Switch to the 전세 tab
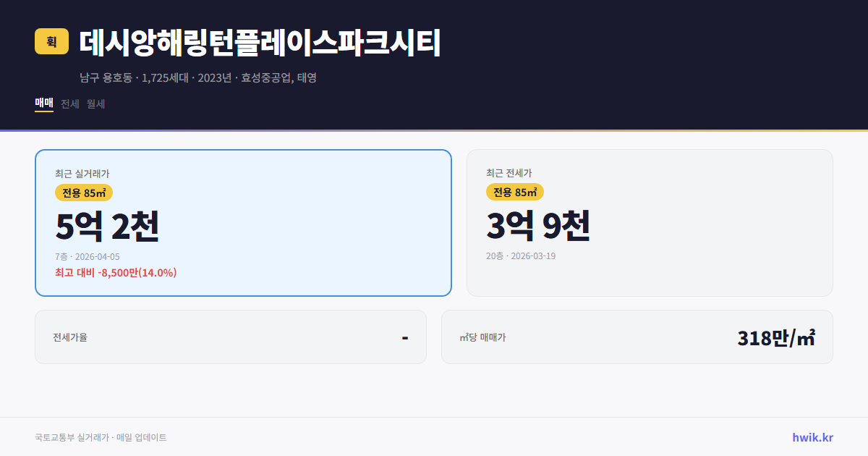The width and height of the screenshot is (868, 456). coord(69,104)
